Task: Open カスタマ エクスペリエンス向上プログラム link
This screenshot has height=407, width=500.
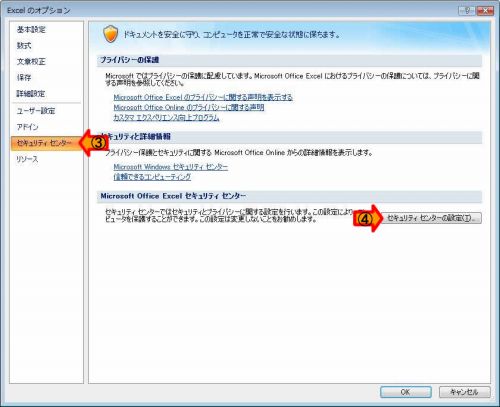Action: (x=166, y=117)
